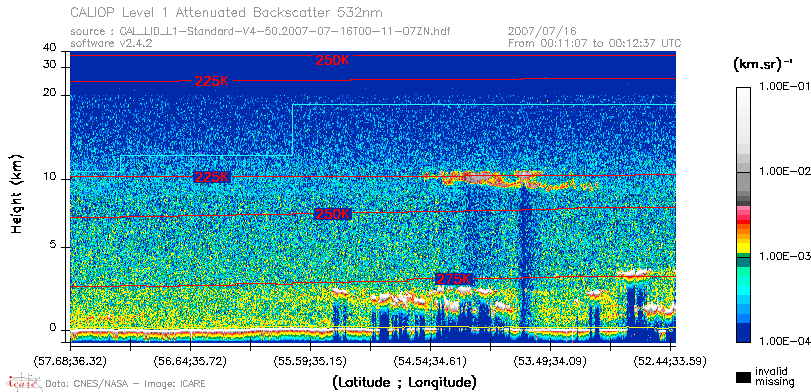Image resolution: width=811 pixels, height=392 pixels.
Task: Click the 'Height (km)' axis label
Action: click(17, 194)
